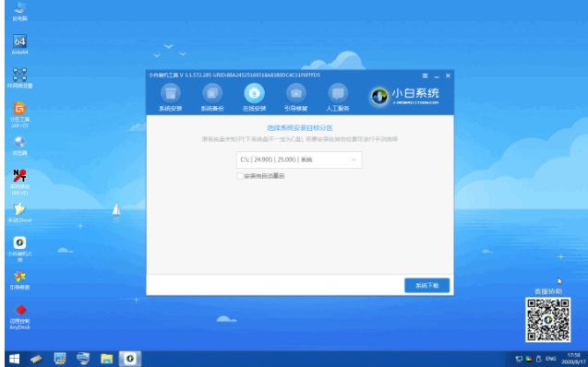Click the 小白系统 logo

click(x=405, y=96)
